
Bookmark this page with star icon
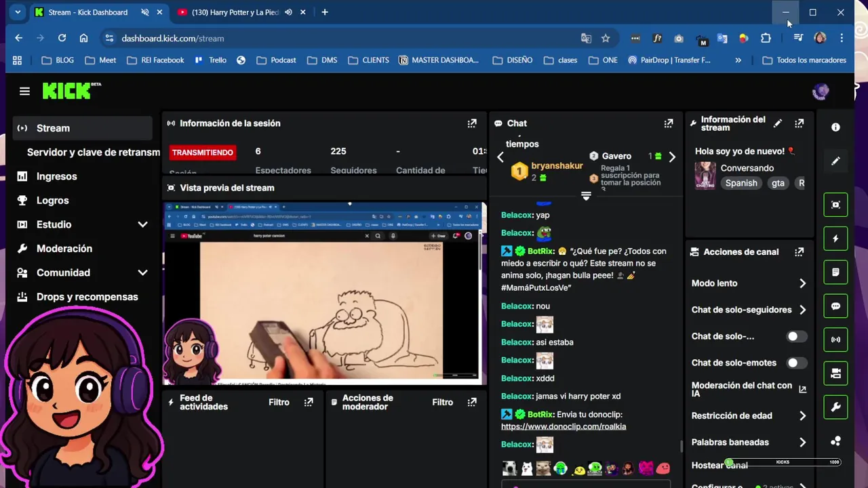point(606,39)
